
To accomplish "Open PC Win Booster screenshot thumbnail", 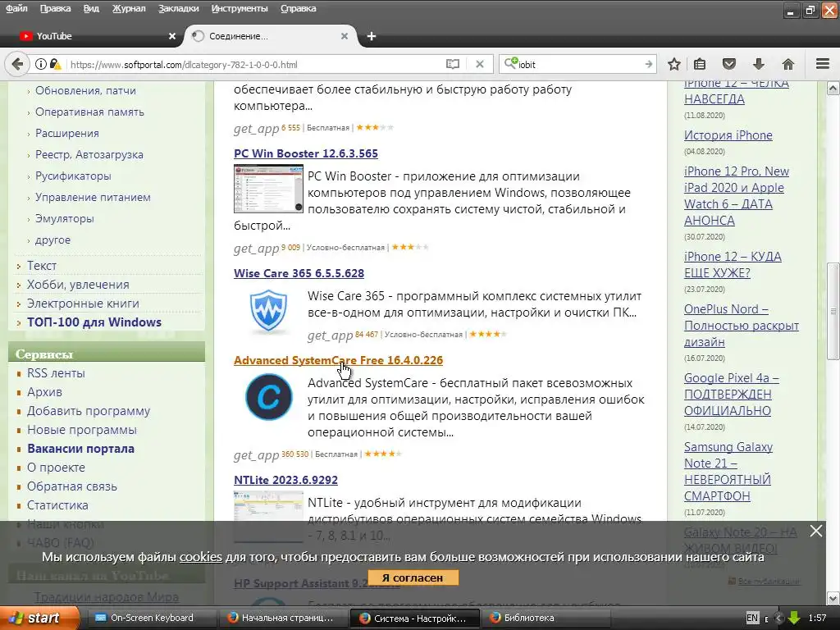I will (268, 189).
